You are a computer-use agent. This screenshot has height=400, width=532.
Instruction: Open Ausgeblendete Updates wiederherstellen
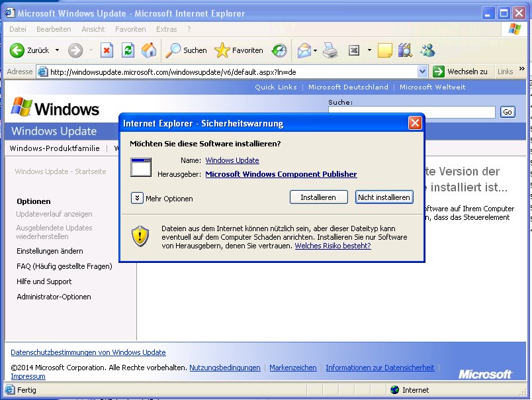[x=54, y=232]
